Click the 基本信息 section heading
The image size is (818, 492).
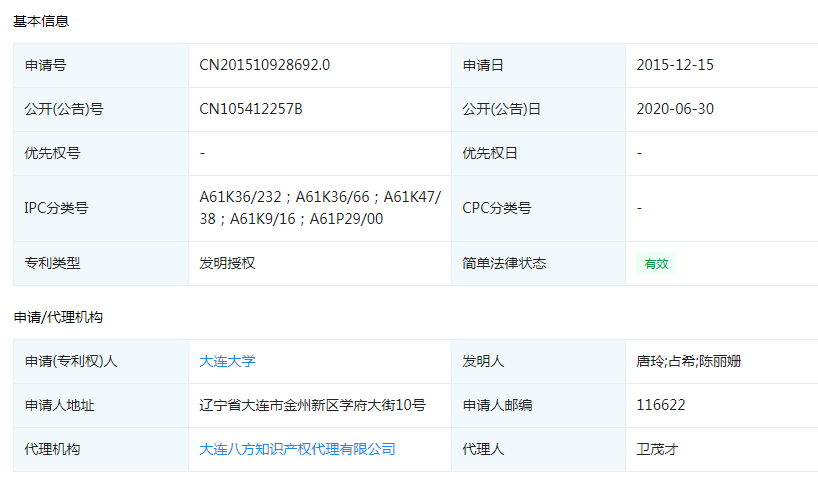41,21
